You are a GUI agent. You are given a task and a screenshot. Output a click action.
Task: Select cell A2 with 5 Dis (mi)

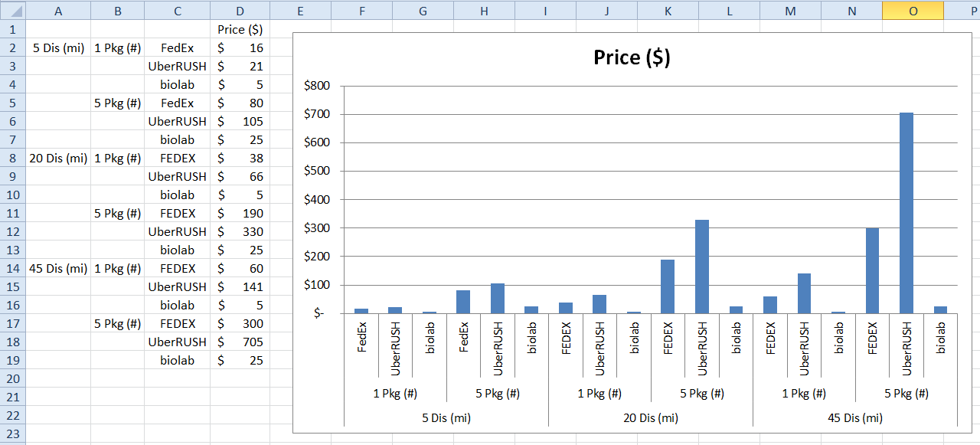58,48
